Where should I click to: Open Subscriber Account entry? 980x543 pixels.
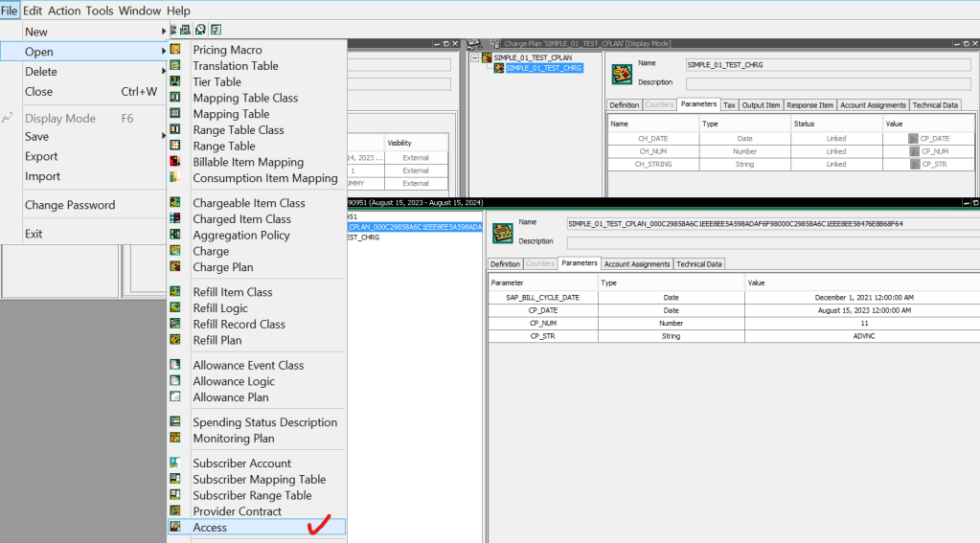(241, 464)
